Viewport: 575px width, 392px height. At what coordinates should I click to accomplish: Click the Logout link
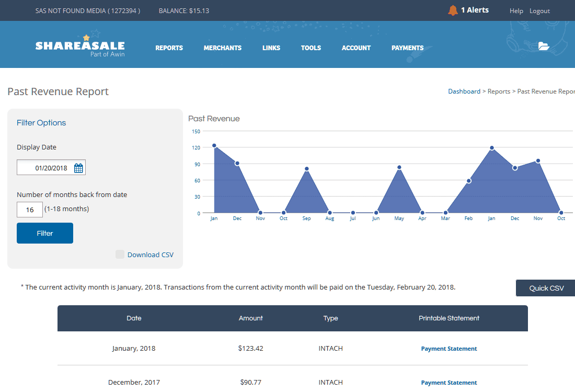[539, 11]
